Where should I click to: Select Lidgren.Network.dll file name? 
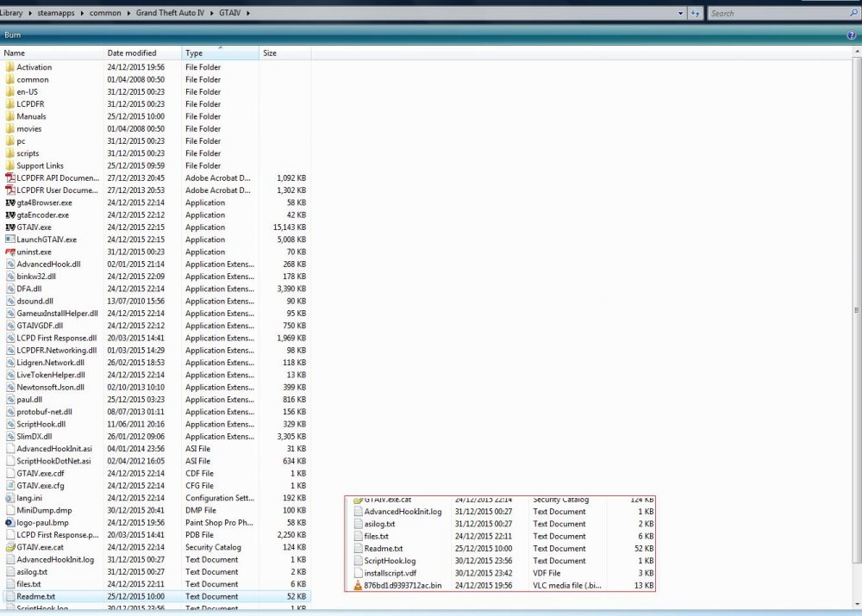51,363
